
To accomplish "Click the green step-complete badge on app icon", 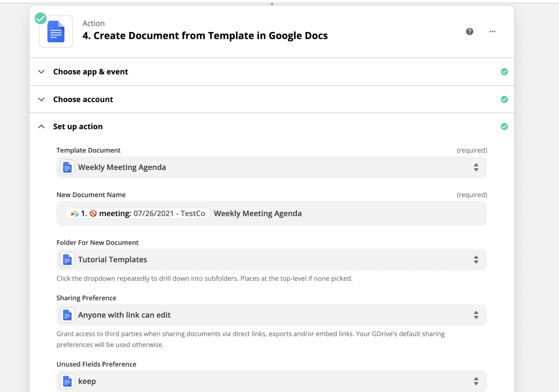I will pos(41,18).
